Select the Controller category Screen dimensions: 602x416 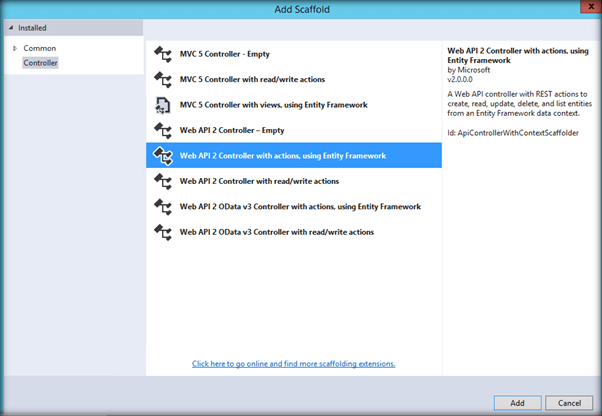click(x=40, y=63)
